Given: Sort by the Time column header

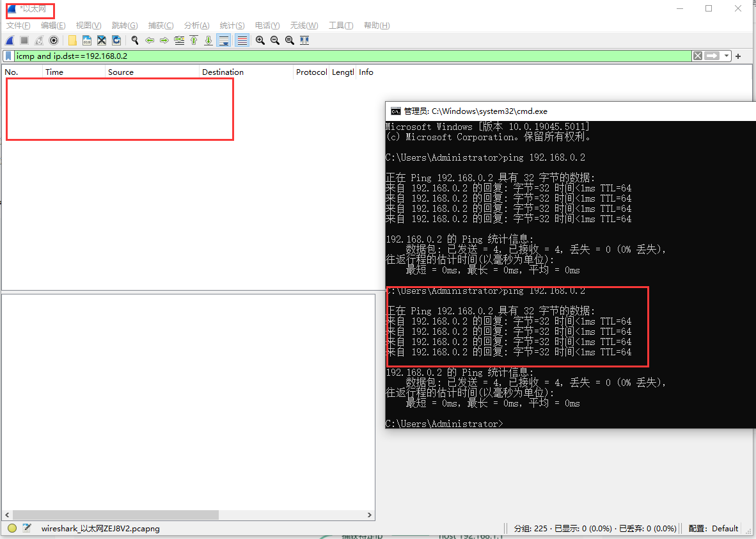Looking at the screenshot, I should point(74,72).
